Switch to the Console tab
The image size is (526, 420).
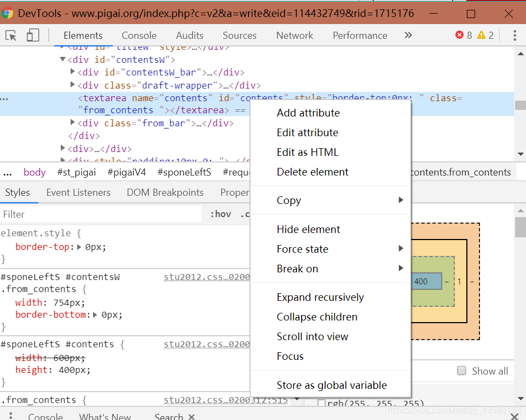coord(139,35)
